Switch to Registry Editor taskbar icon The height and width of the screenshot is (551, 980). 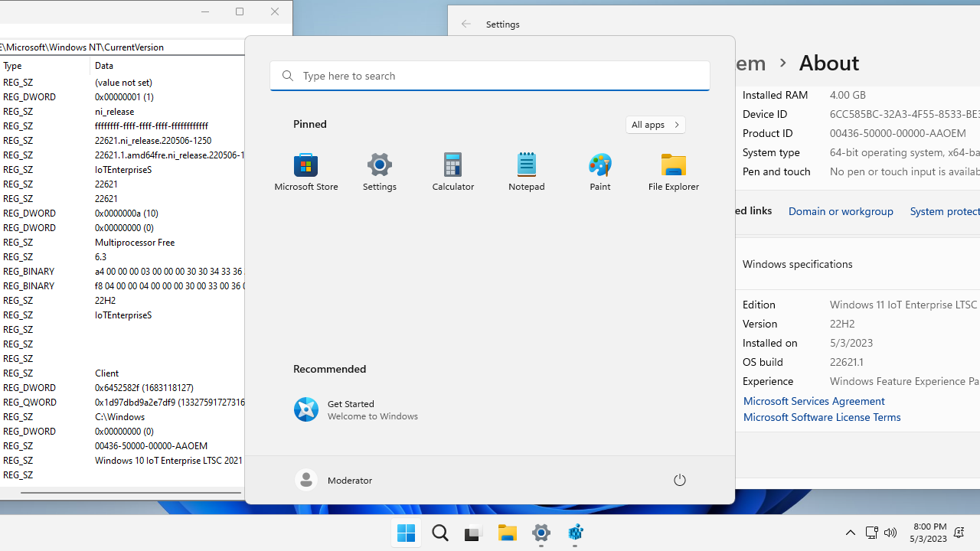click(575, 533)
